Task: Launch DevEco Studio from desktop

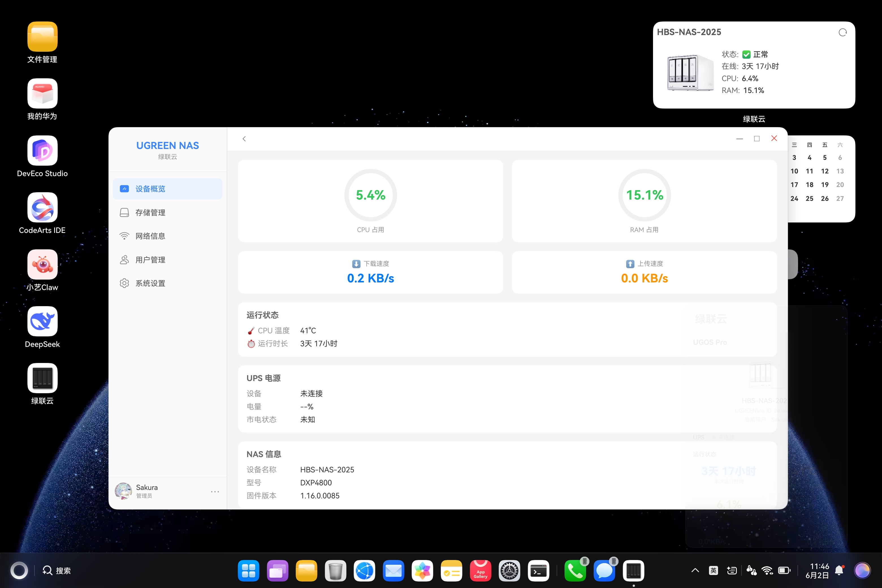Action: coord(42,156)
